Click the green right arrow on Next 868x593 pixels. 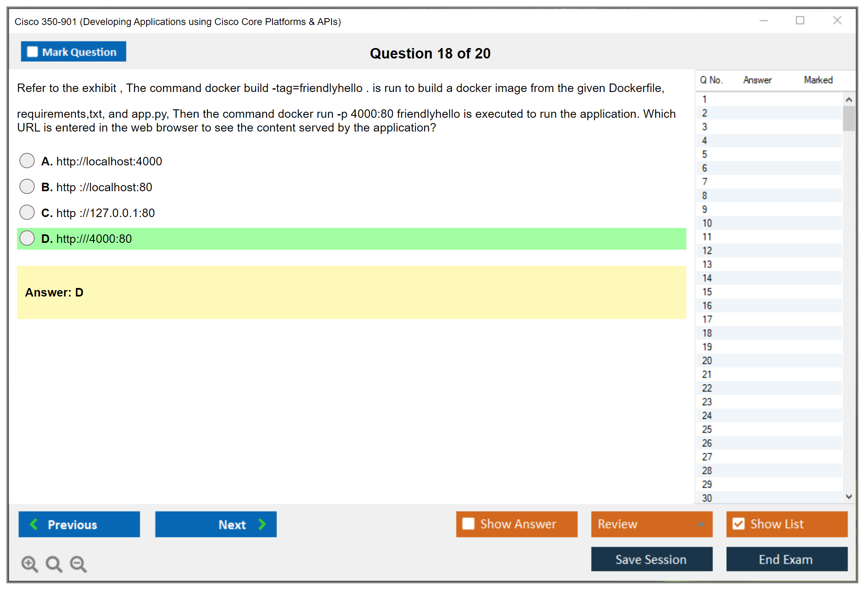click(x=262, y=524)
